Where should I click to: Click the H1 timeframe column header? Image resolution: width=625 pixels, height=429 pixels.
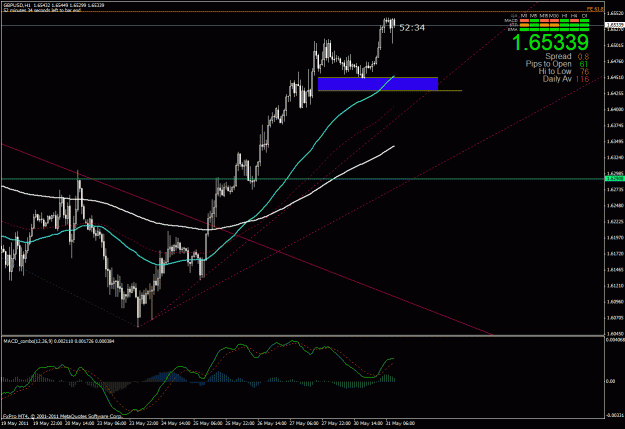[x=564, y=16]
